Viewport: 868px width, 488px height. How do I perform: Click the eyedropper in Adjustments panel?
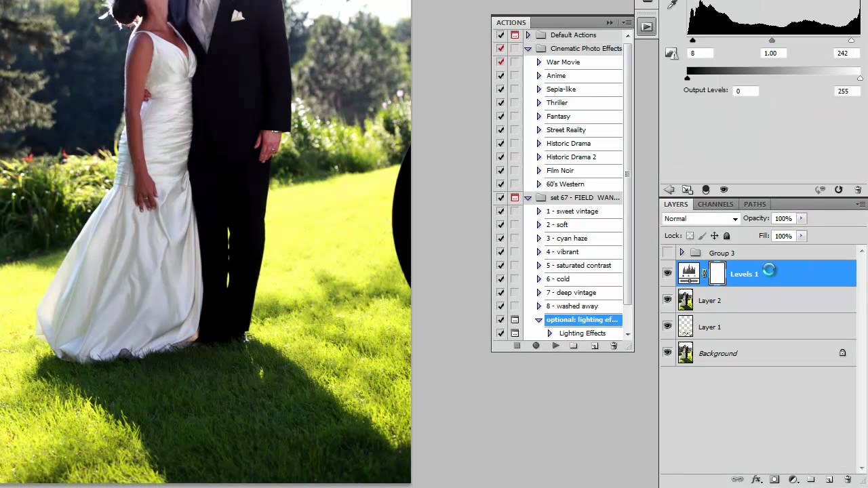click(673, 4)
